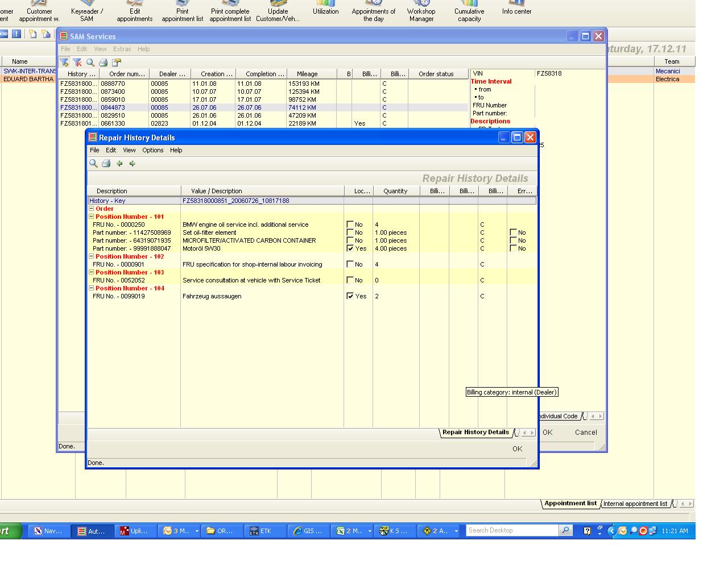This screenshot has height=582, width=728.
Task: Click the print icon in Repair History Details
Action: pyautogui.click(x=106, y=164)
